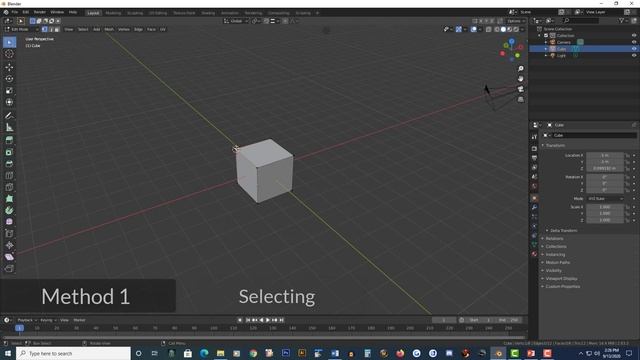Viewport: 640px width, 360px height.
Task: Select the Transform tool
Action: point(9,102)
